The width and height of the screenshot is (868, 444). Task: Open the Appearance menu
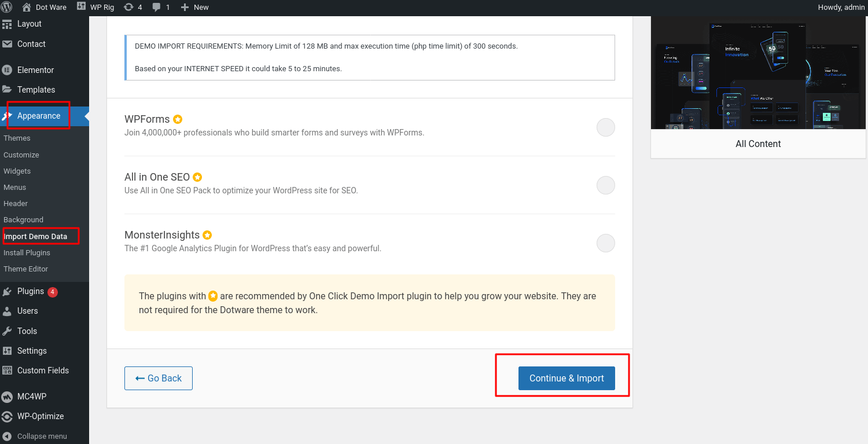coord(45,116)
